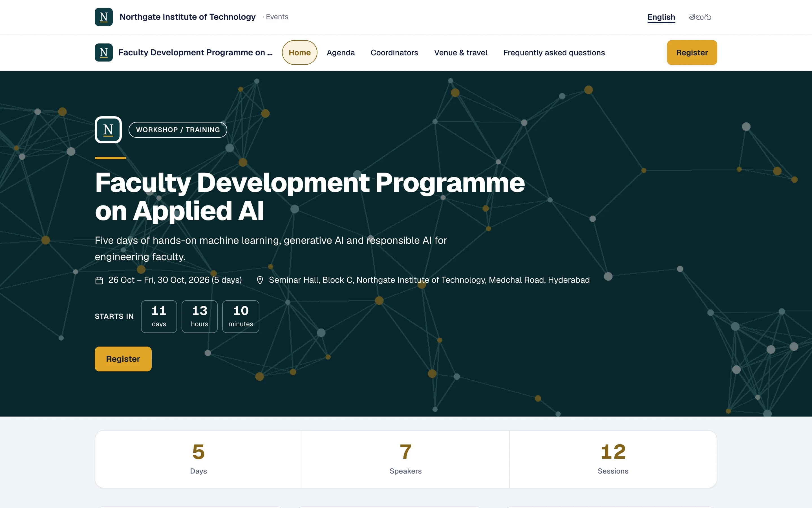Screen dimensions: 812x508
Task: Open the Events link in top header
Action: pos(277,17)
